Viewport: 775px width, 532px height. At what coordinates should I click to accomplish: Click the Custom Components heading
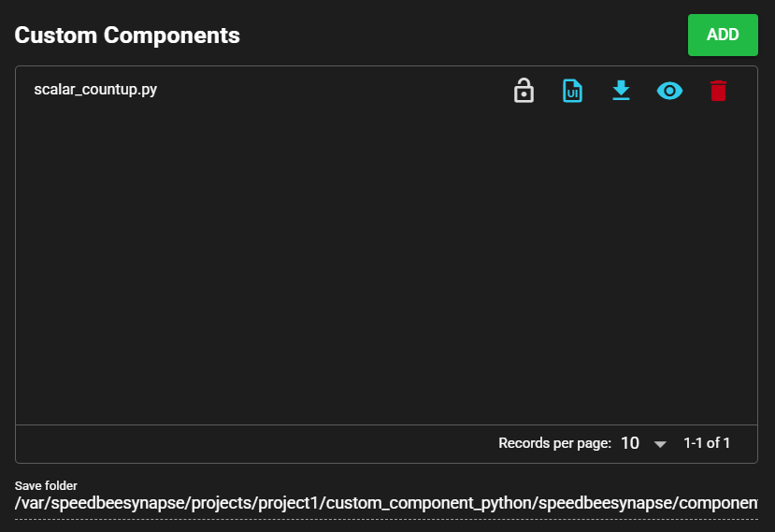(127, 36)
